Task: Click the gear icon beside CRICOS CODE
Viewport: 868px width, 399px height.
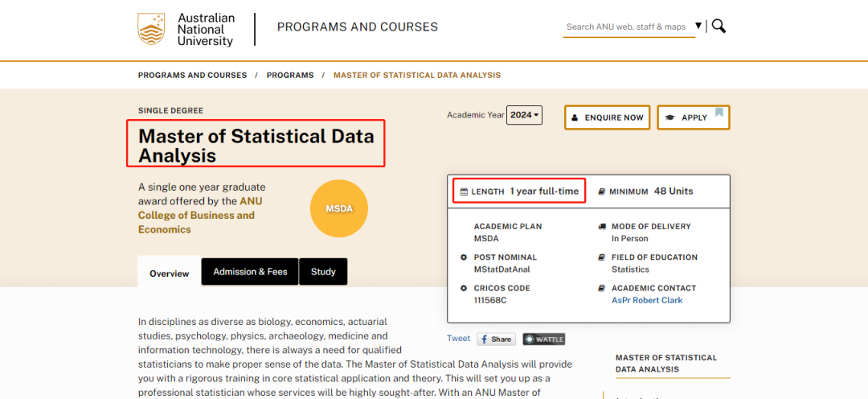Action: (464, 288)
